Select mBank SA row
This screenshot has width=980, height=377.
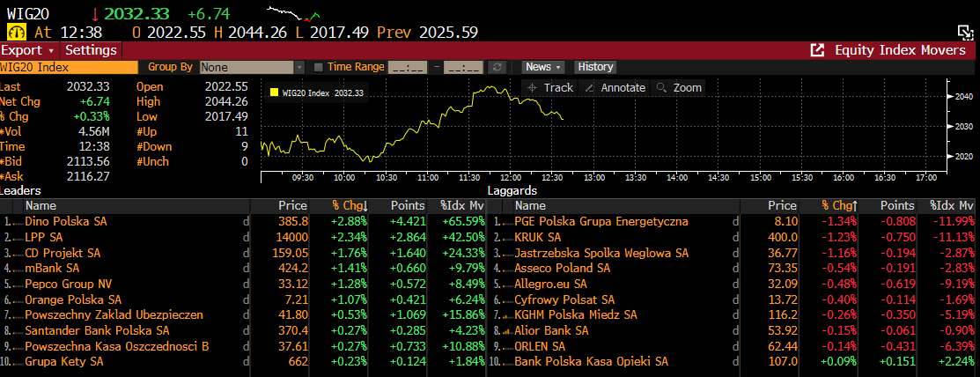click(244, 268)
